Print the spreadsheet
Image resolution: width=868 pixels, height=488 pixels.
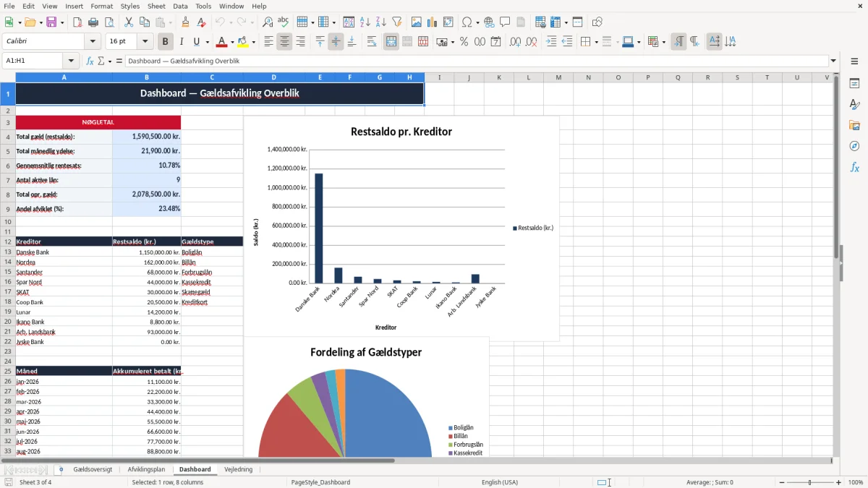(x=93, y=22)
